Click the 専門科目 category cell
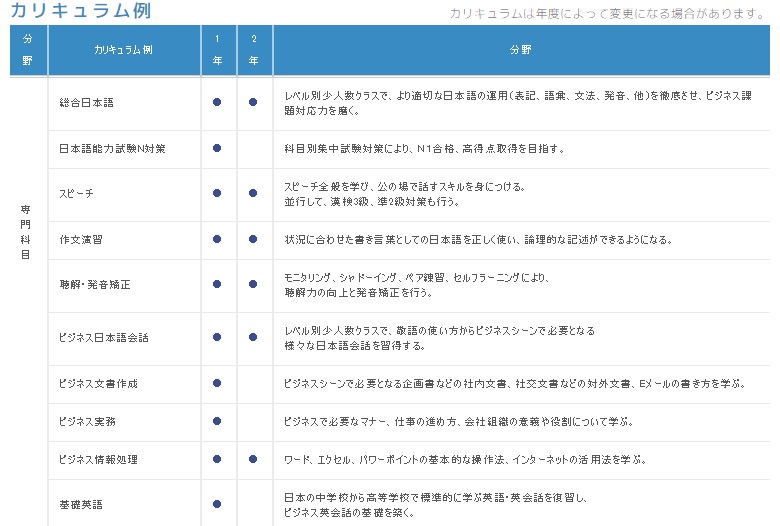 [26, 232]
